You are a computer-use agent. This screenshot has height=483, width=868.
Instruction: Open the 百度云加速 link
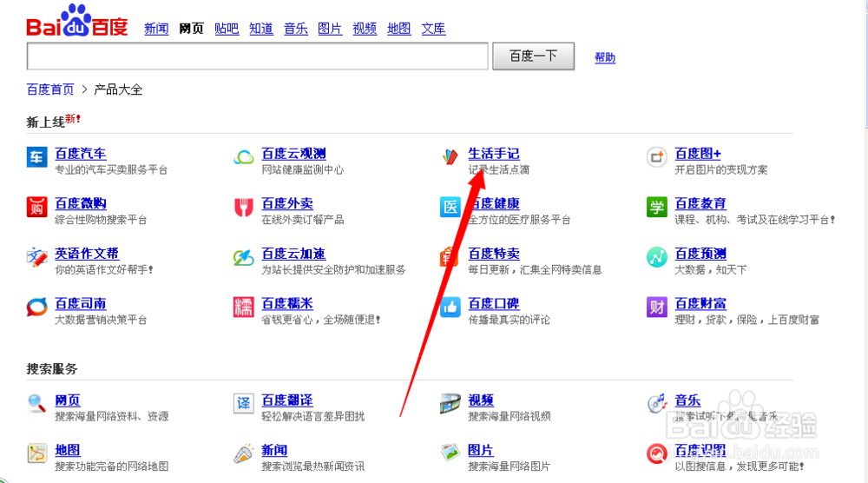tap(293, 253)
